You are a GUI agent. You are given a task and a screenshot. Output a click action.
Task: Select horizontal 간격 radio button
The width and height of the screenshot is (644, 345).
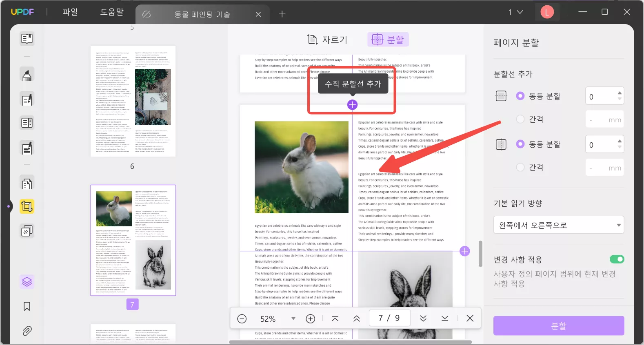click(520, 119)
